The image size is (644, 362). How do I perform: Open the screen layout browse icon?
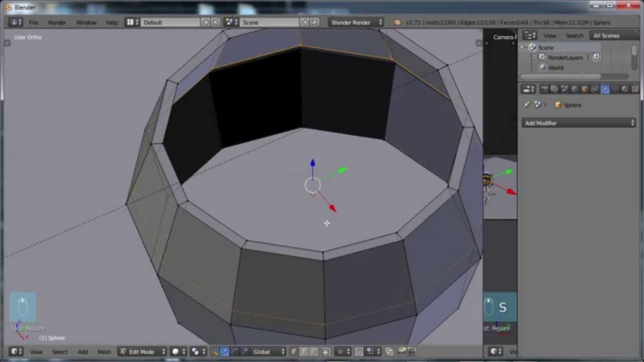click(132, 22)
